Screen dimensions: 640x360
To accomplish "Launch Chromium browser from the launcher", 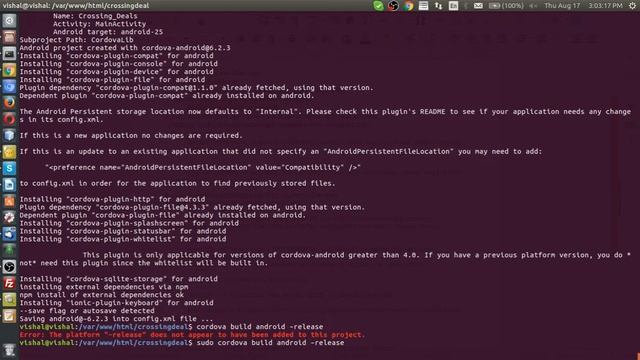I will pos(9,87).
